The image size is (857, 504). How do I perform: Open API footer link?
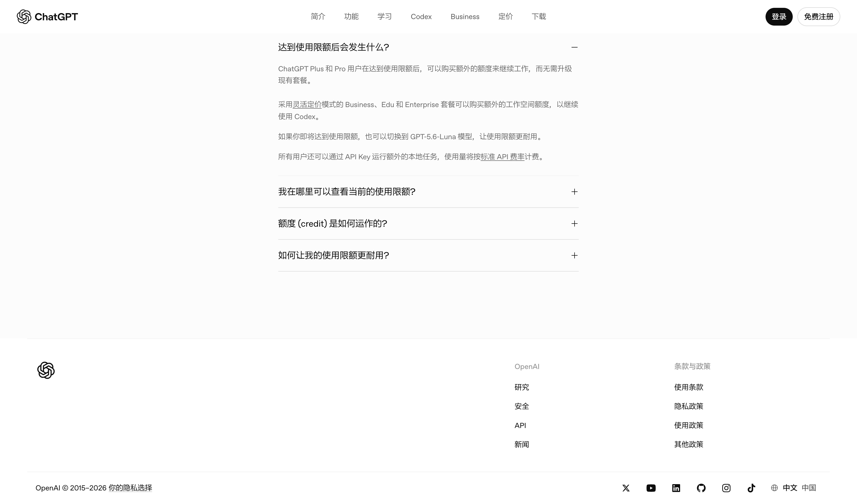click(x=520, y=425)
